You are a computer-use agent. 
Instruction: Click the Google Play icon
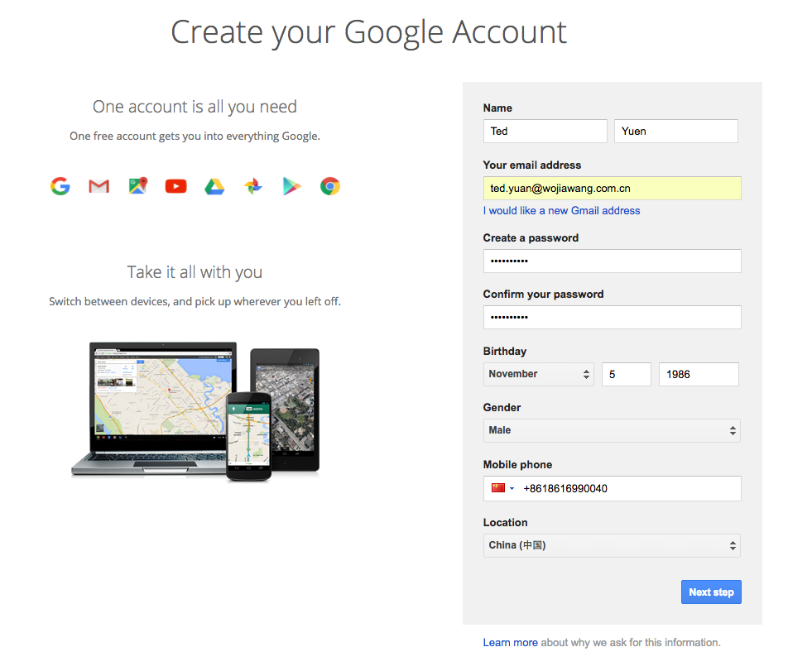(291, 186)
